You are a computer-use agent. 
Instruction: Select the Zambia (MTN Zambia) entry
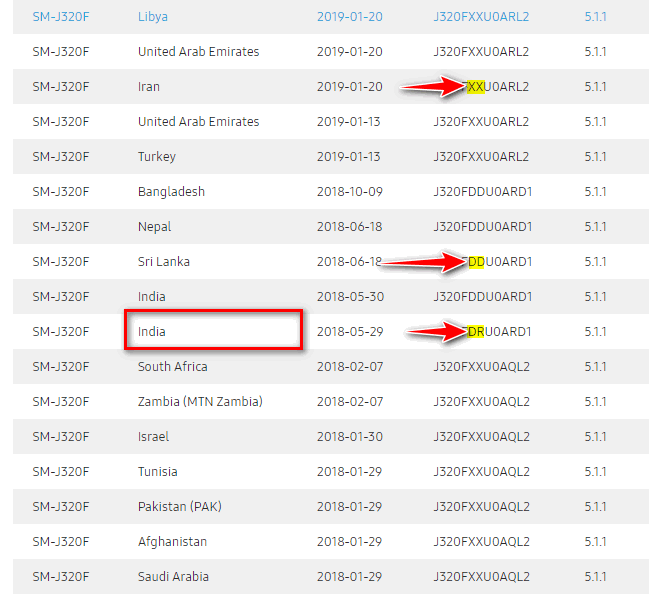(x=200, y=402)
